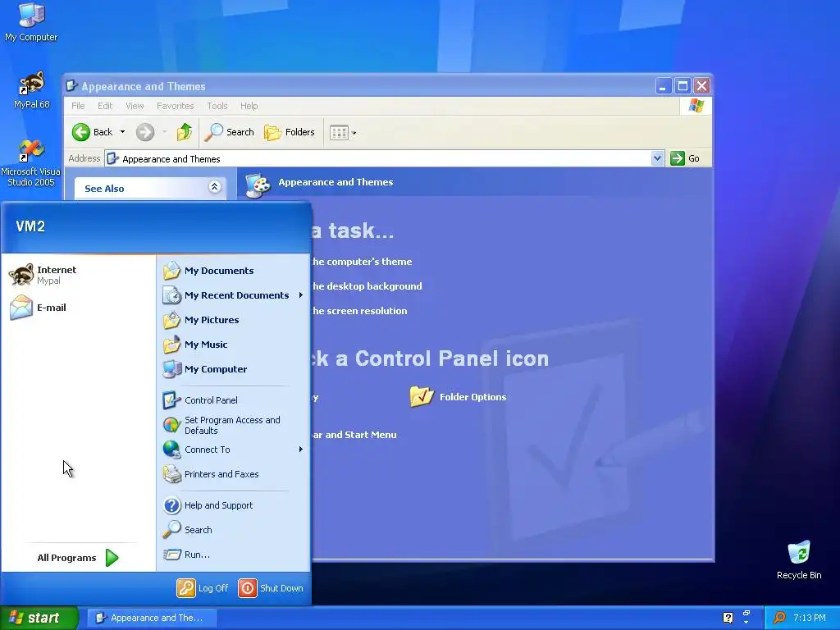Open the Favorites menu
Image resolution: width=840 pixels, height=630 pixels.
176,106
